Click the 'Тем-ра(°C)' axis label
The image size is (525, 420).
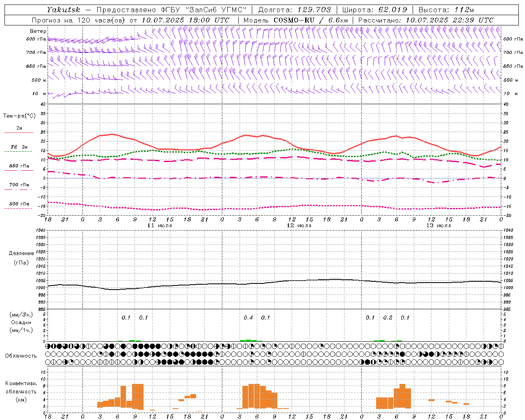[19, 116]
